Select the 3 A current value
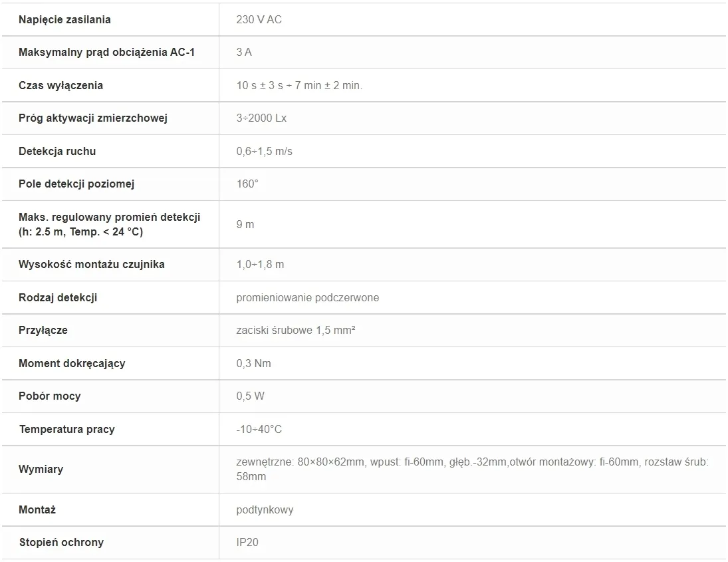The image size is (728, 562). click(244, 52)
